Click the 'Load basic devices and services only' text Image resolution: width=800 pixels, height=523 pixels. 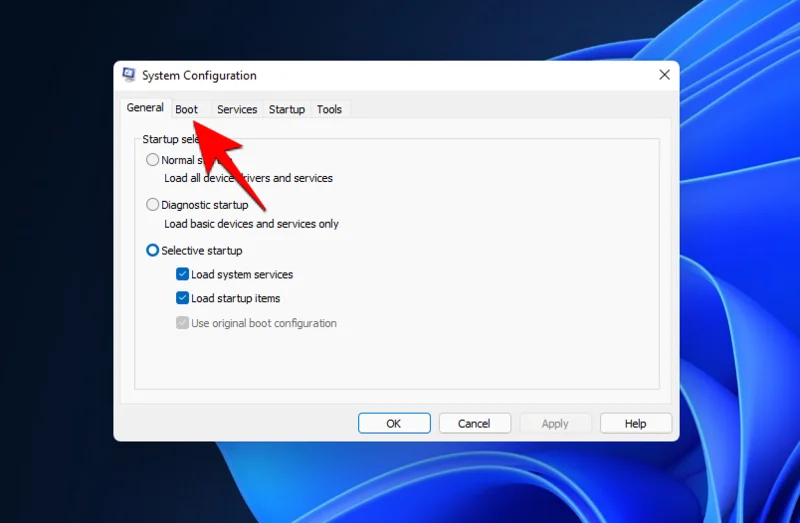252,224
